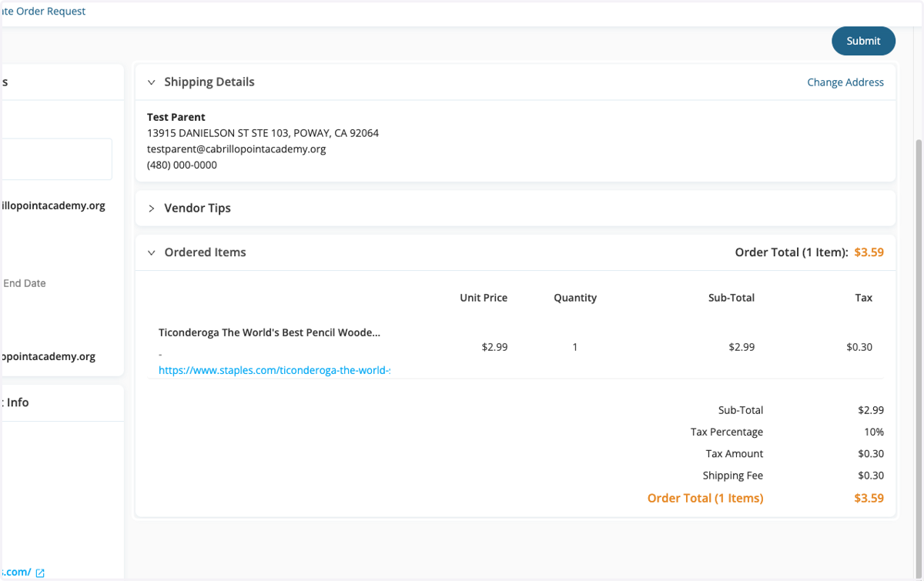Select the Ticonderoga pencil item name
Viewport: 924px width, 581px height.
tap(269, 332)
